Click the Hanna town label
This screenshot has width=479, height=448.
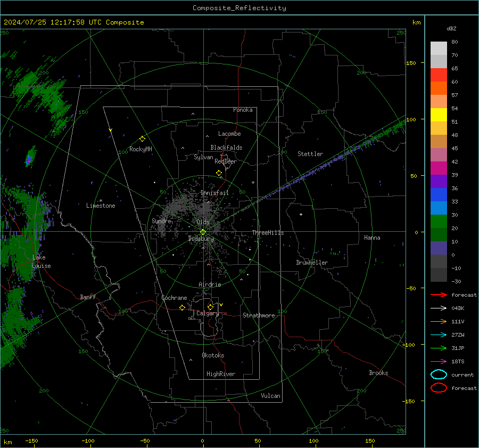[372, 238]
